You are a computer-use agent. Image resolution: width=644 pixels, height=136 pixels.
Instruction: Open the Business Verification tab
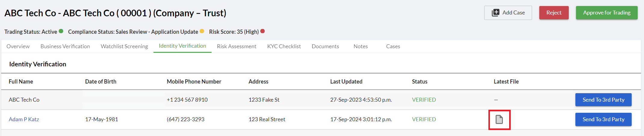[65, 46]
